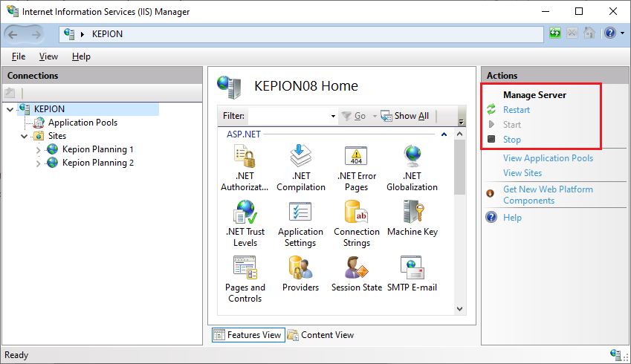
Task: Expand the Kepion Planning 1 site
Action: 38,150
